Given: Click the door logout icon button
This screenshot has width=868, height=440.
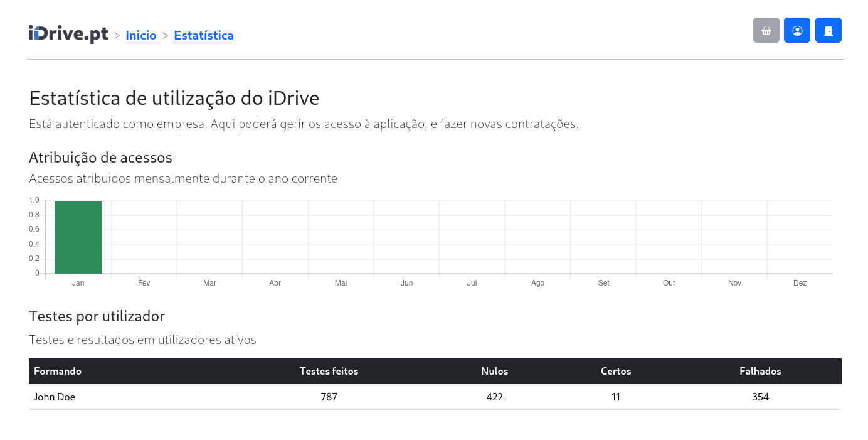Looking at the screenshot, I should point(828,30).
